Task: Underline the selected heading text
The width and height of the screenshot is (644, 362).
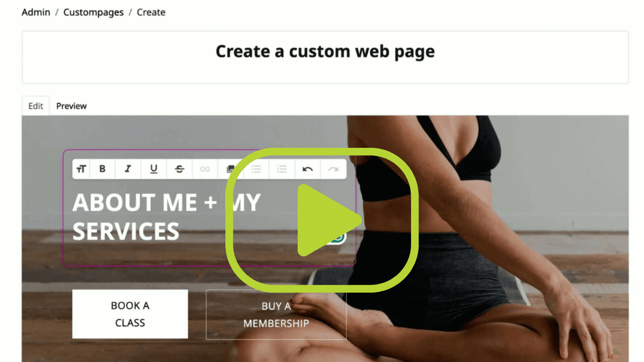Action: coord(153,169)
